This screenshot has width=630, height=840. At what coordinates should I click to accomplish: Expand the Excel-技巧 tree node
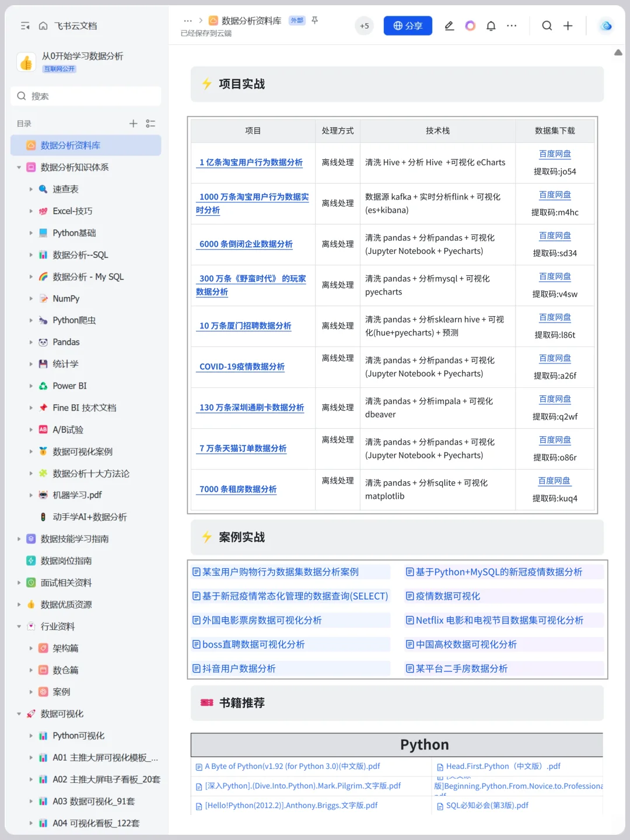[31, 211]
